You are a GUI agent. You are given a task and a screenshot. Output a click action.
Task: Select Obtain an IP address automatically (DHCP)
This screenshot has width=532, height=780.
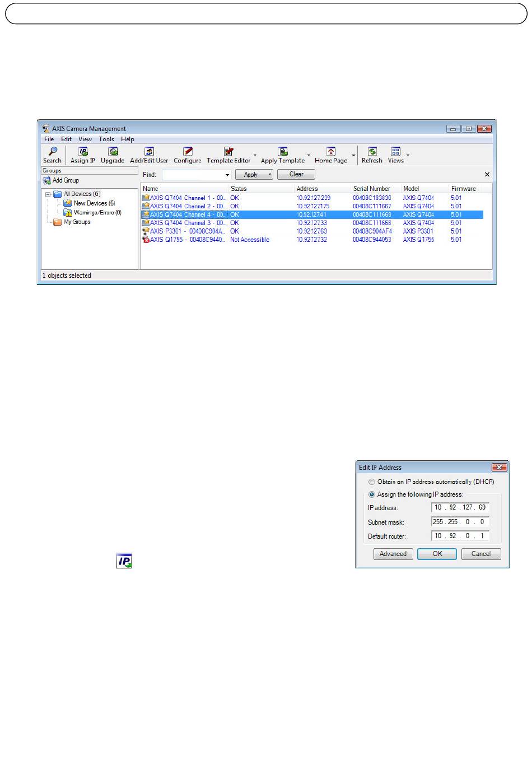(x=372, y=482)
